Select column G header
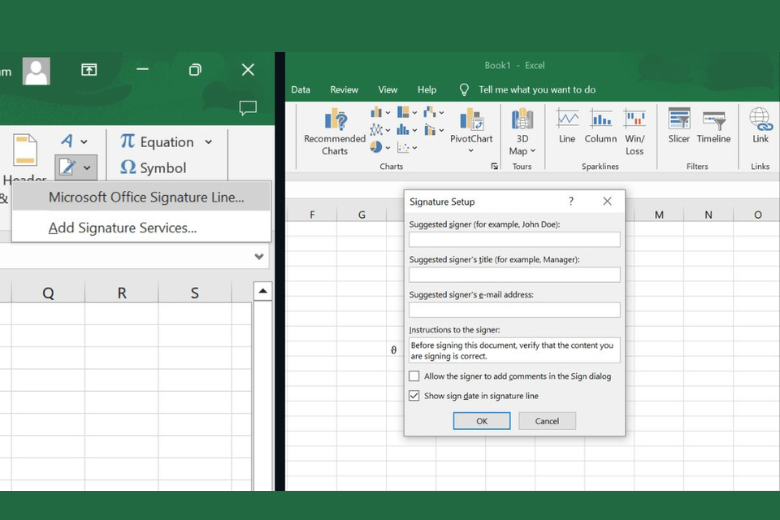The height and width of the screenshot is (520, 780). tap(362, 214)
